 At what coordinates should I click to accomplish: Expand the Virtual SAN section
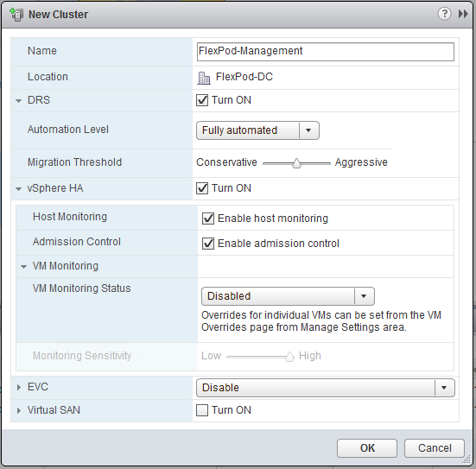(x=19, y=411)
